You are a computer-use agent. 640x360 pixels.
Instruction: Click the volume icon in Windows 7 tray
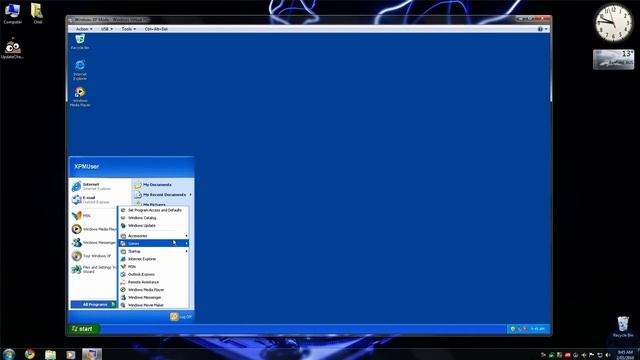[x=608, y=355]
